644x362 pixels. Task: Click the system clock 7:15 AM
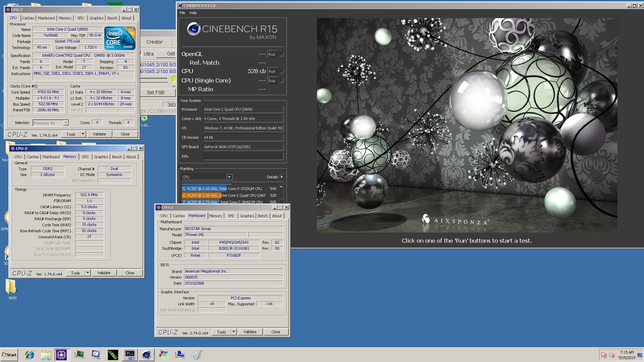(627, 353)
